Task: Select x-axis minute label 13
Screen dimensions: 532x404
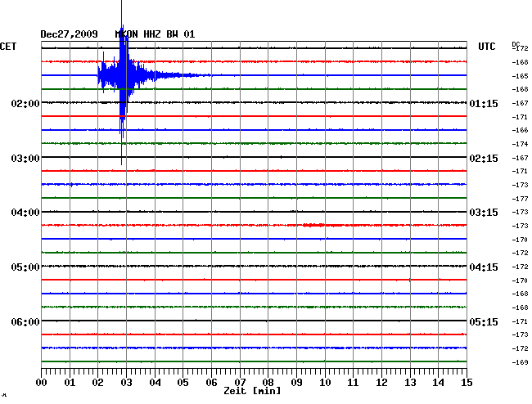Action: [x=410, y=383]
